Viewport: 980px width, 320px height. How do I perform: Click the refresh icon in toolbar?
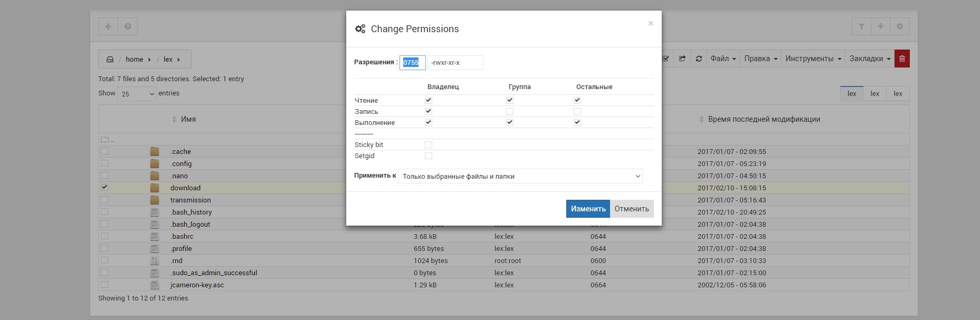pos(699,59)
